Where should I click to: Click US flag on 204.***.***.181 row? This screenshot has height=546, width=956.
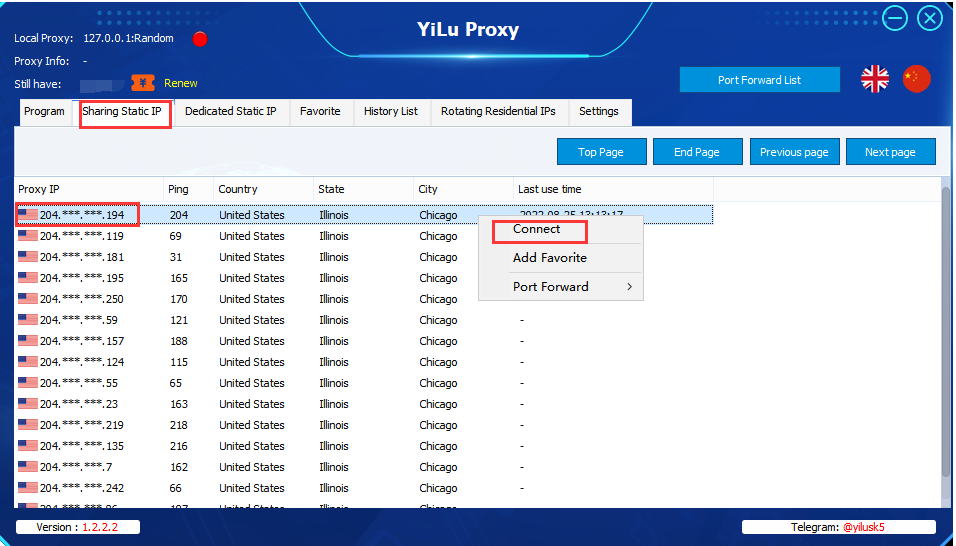(28, 257)
